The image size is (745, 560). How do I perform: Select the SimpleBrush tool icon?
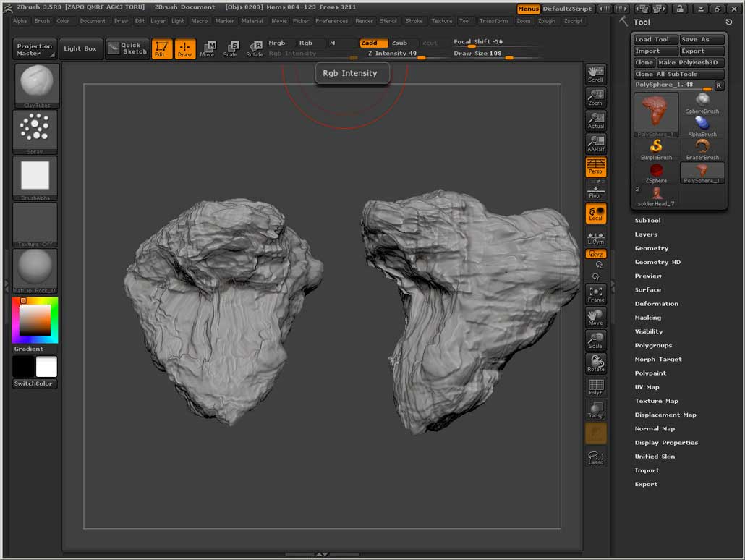click(656, 148)
